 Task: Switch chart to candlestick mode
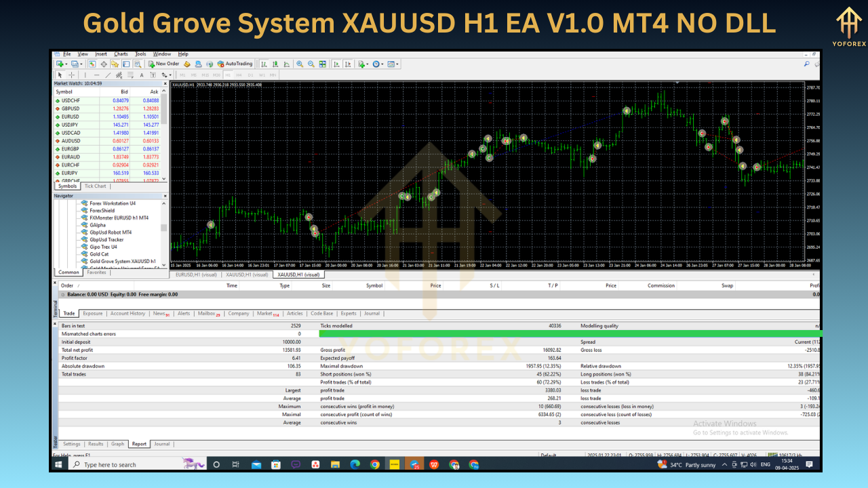point(275,64)
